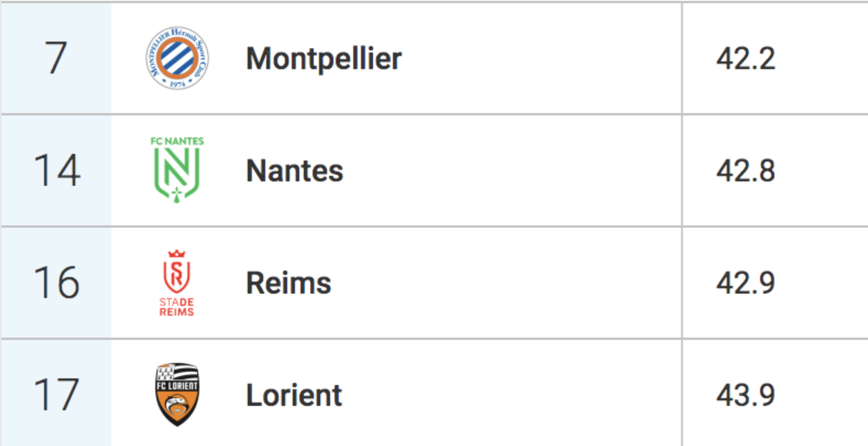Click the FC Nantes green crest
The width and height of the screenshot is (868, 446).
click(177, 170)
